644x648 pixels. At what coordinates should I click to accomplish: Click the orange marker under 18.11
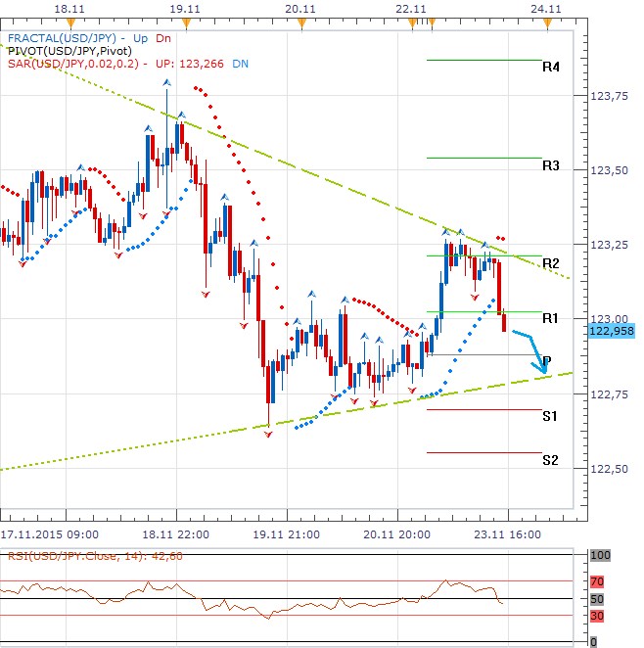click(x=70, y=23)
